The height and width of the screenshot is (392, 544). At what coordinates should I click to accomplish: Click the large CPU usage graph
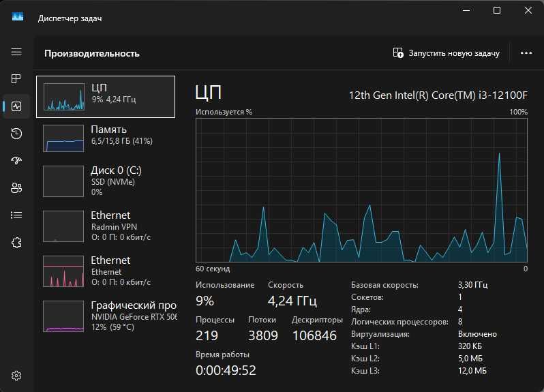pos(361,190)
